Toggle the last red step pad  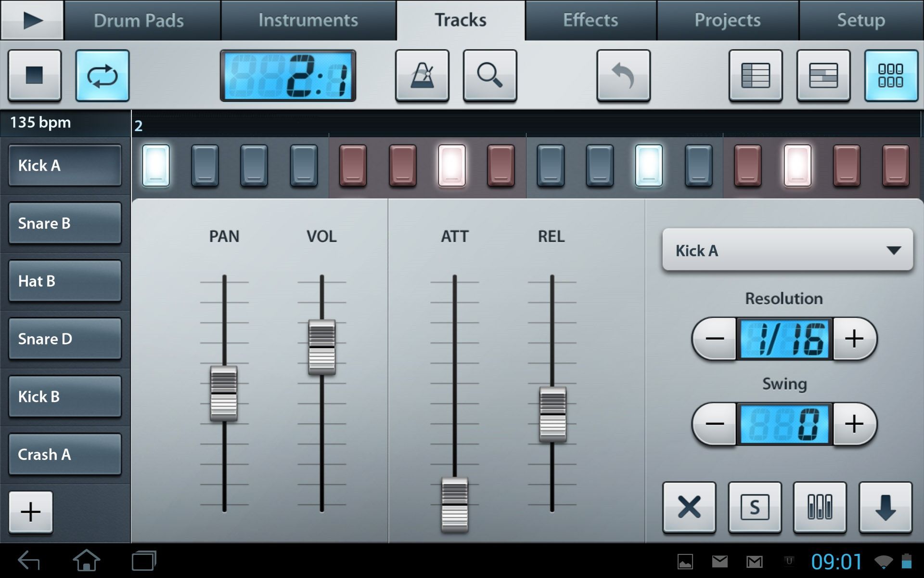(895, 166)
